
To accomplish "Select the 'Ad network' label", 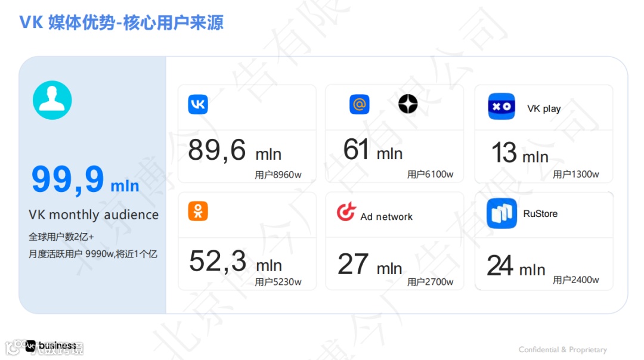I will [x=386, y=217].
